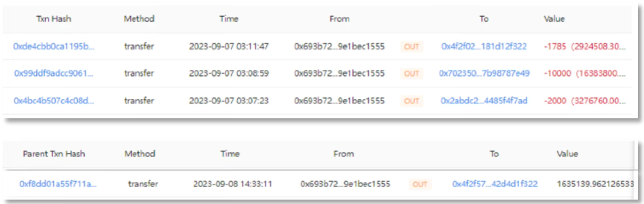Image resolution: width=644 pixels, height=204 pixels.
Task: Select the timestamp 2023-09-08 14:33:11
Action: tap(233, 184)
